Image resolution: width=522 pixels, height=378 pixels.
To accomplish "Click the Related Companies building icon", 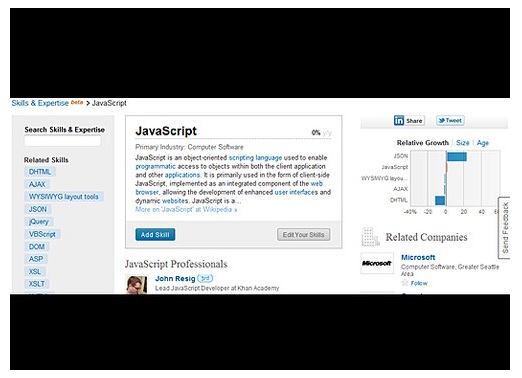I will [370, 237].
